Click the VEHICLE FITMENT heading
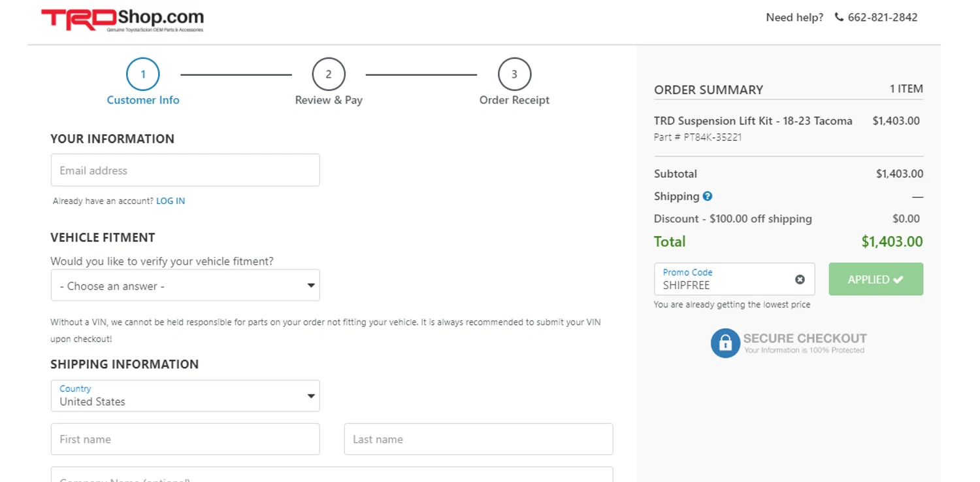Screen dimensions: 980x482 tap(103, 237)
